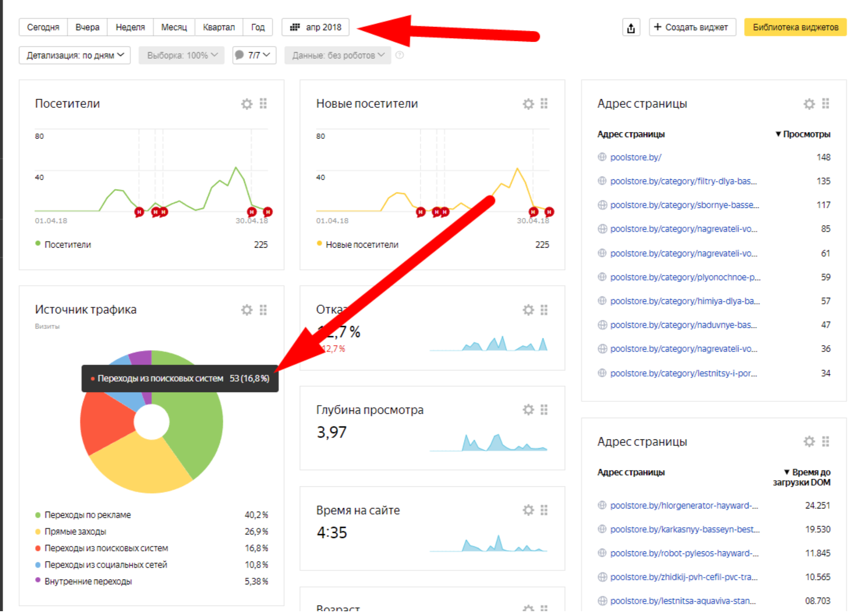855x616 pixels.
Task: Open settings gear of Время на сайте widget
Action: click(x=528, y=510)
